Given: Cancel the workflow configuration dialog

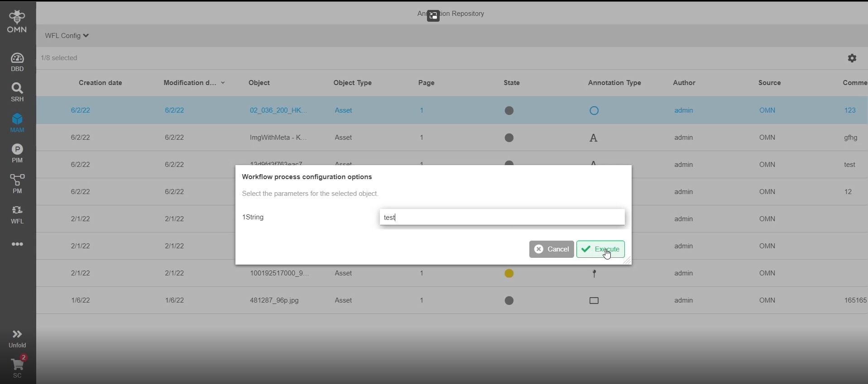Looking at the screenshot, I should pos(551,249).
